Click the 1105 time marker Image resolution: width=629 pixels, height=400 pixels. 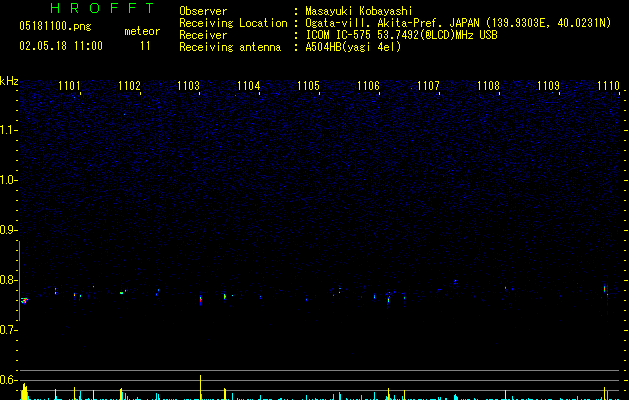(308, 86)
